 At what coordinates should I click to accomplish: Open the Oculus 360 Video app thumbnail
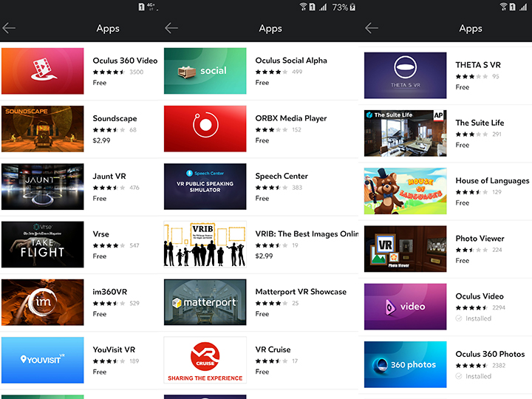42,71
